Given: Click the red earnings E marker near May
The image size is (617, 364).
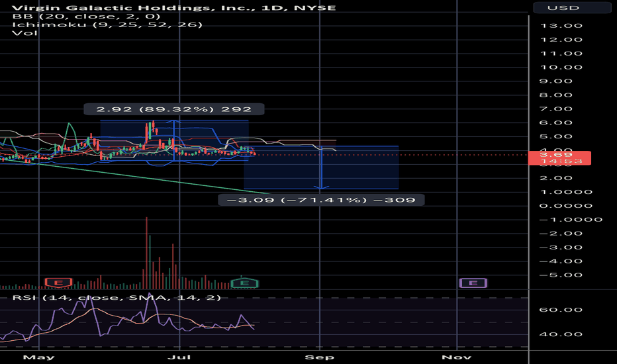Looking at the screenshot, I should [58, 283].
